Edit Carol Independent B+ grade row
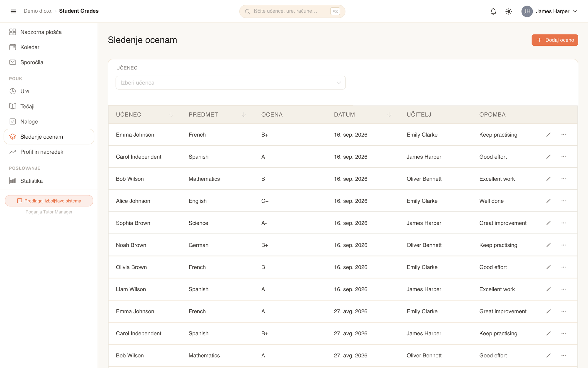 (548, 333)
